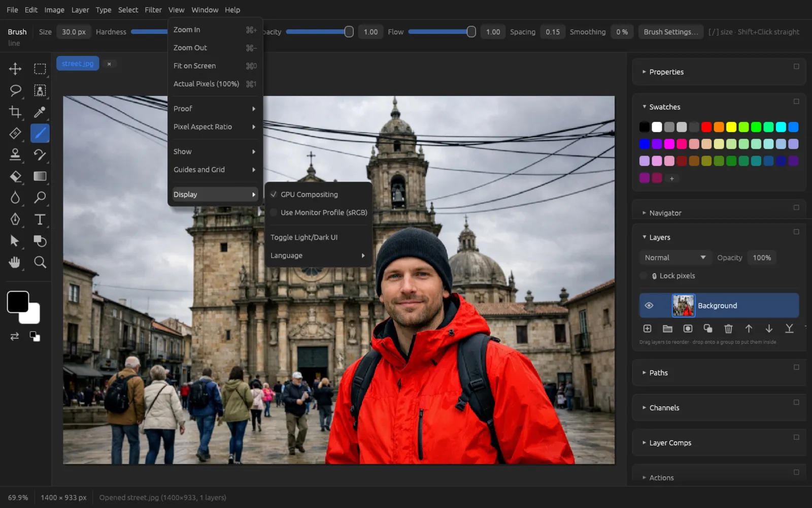Pick the red swatch in Swatches
This screenshot has width=812, height=508.
coord(706,127)
